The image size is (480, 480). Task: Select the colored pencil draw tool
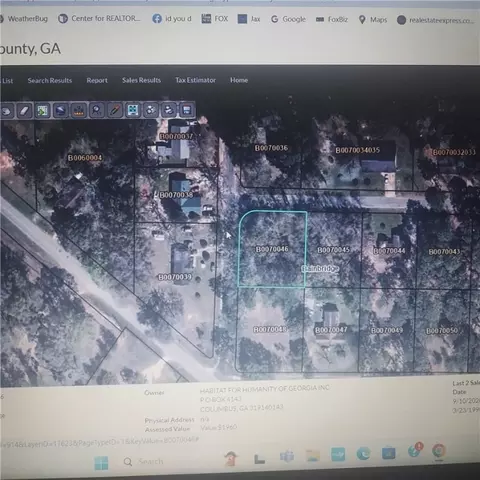(115, 110)
